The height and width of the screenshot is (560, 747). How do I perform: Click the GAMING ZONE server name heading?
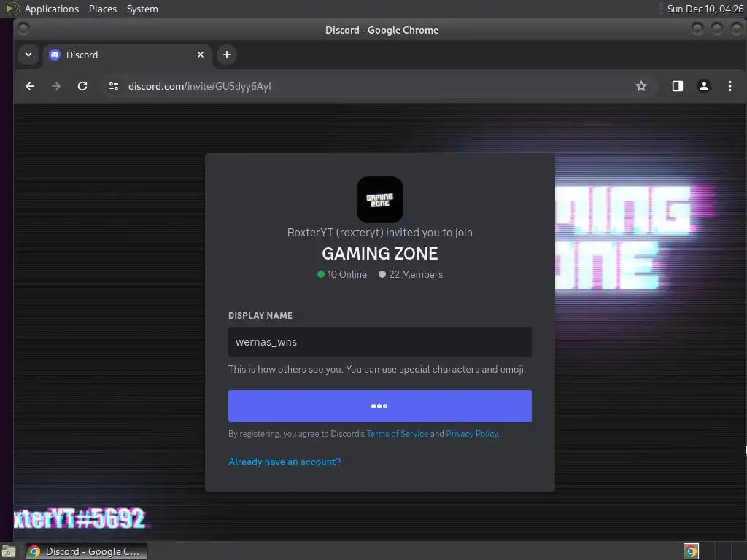point(379,253)
